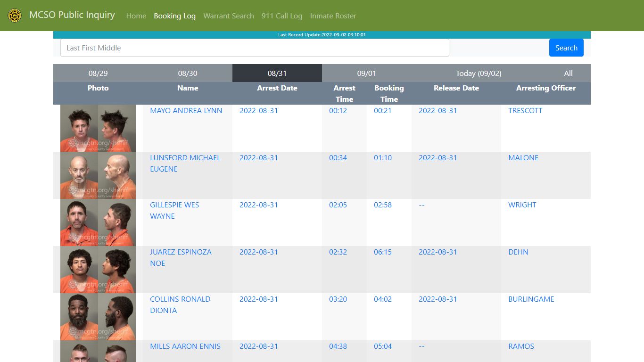Go to the Home page
644x362 pixels.
[136, 16]
